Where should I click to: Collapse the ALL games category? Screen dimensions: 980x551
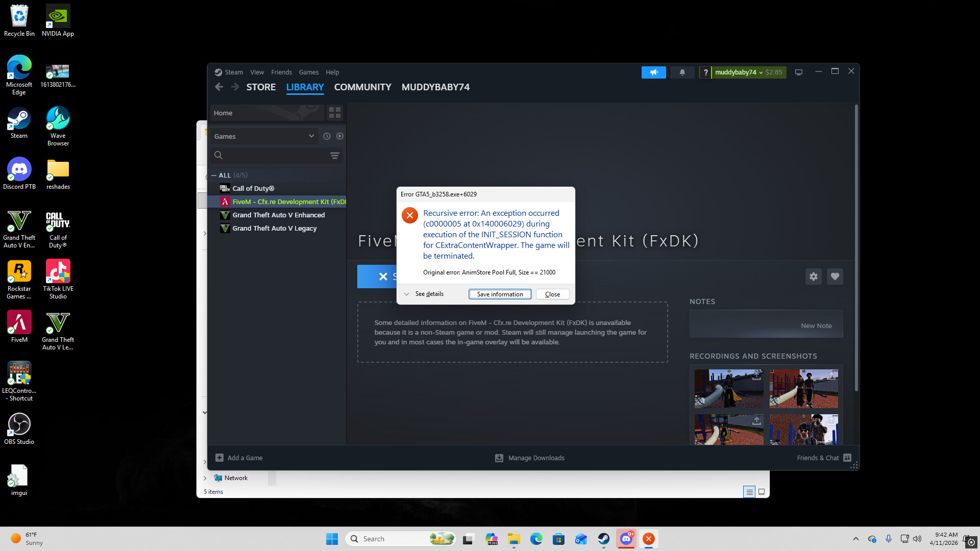pyautogui.click(x=214, y=176)
